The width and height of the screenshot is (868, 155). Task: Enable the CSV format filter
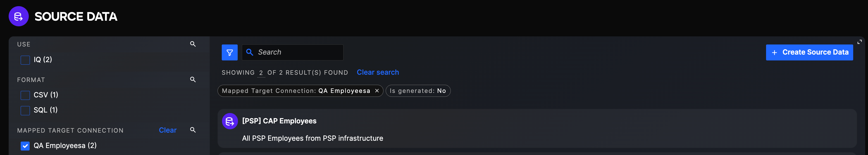(x=25, y=95)
